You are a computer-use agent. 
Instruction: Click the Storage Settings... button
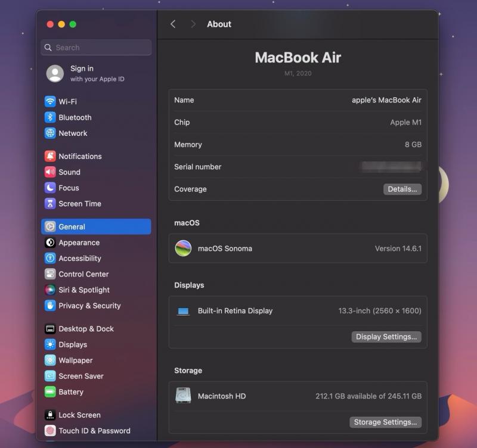pos(385,422)
